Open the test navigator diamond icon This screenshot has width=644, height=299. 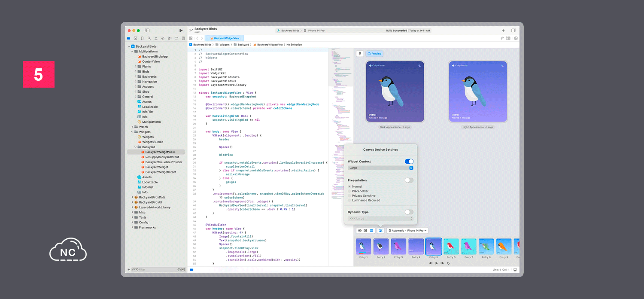[163, 38]
